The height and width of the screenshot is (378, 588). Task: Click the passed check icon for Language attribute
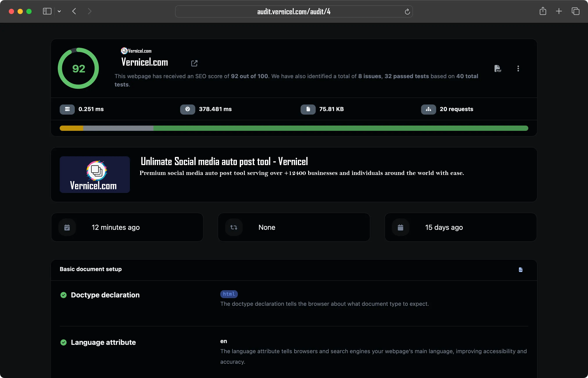(64, 342)
